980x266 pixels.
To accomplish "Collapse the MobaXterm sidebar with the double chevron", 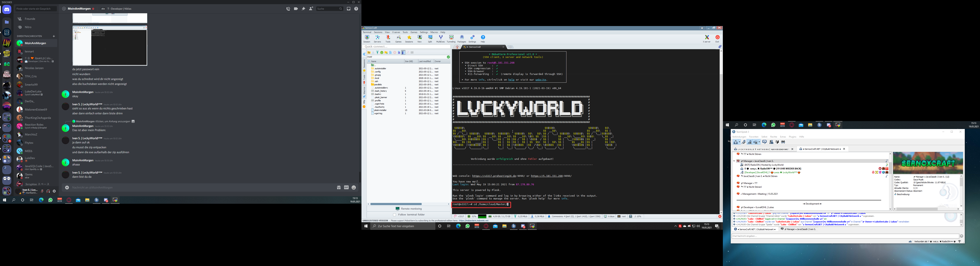I will point(364,55).
